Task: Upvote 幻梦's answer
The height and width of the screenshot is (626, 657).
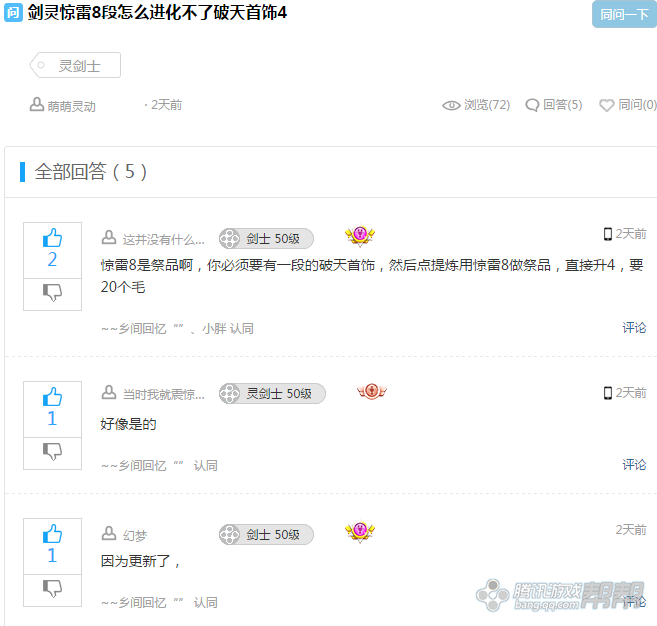Action: 52,533
